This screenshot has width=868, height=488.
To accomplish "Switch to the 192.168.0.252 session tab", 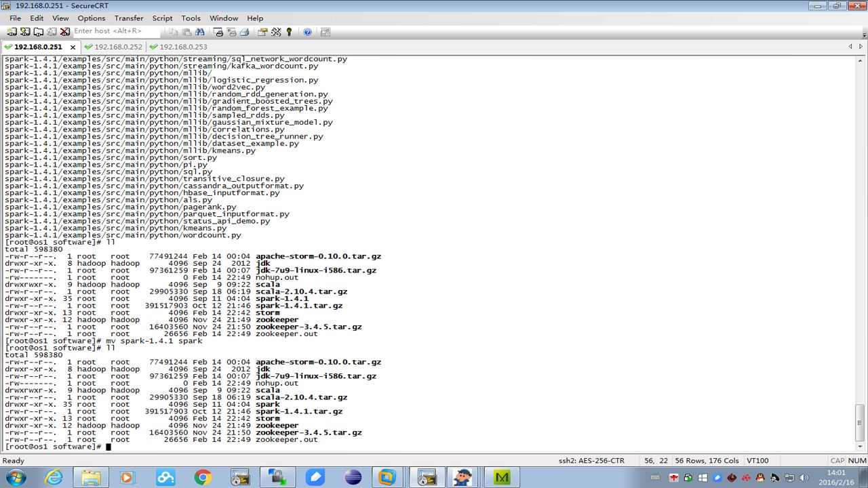I will tap(113, 47).
